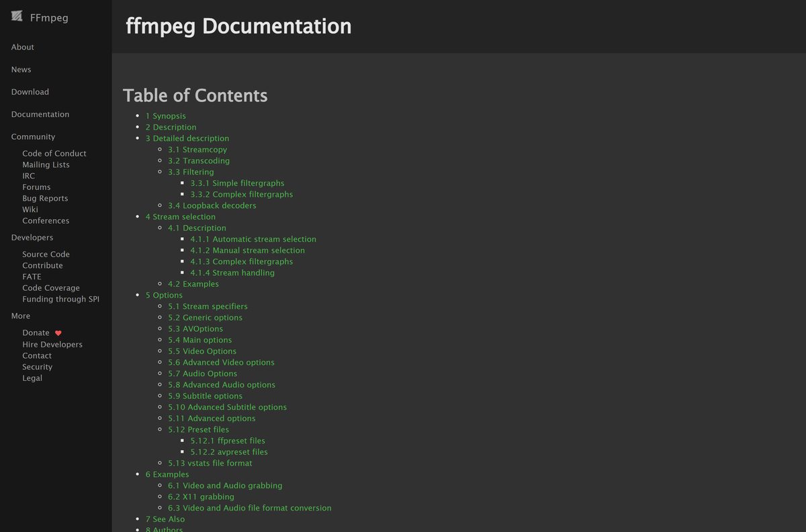Screen dimensions: 806x532
Task: Open 5.2 Generic options
Action: (205, 317)
